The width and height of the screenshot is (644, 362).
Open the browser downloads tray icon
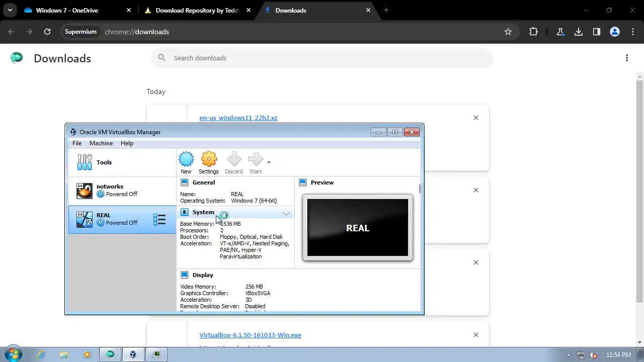(579, 32)
